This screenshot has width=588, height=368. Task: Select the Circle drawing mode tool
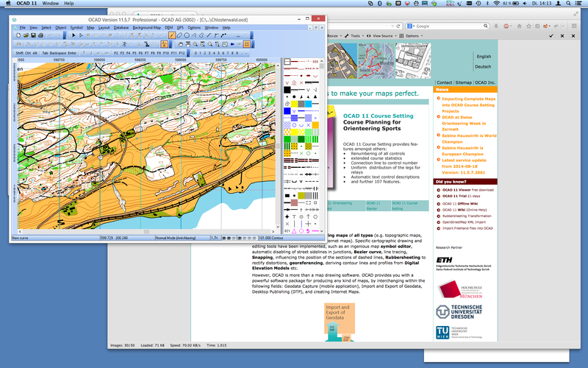[x=187, y=35]
